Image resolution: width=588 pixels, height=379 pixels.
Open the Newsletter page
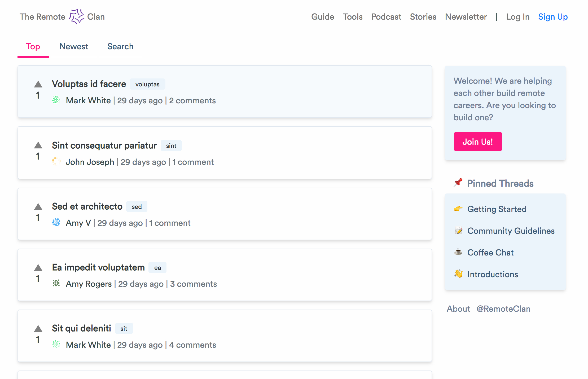pos(466,17)
